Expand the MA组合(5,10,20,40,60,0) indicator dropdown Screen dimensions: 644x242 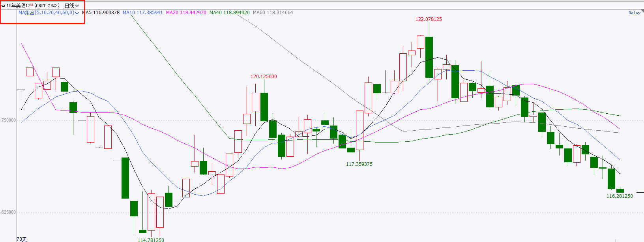49,13
